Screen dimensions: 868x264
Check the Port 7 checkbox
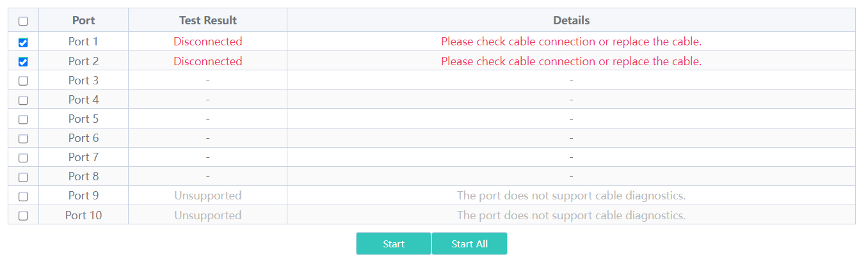pyautogui.click(x=23, y=158)
